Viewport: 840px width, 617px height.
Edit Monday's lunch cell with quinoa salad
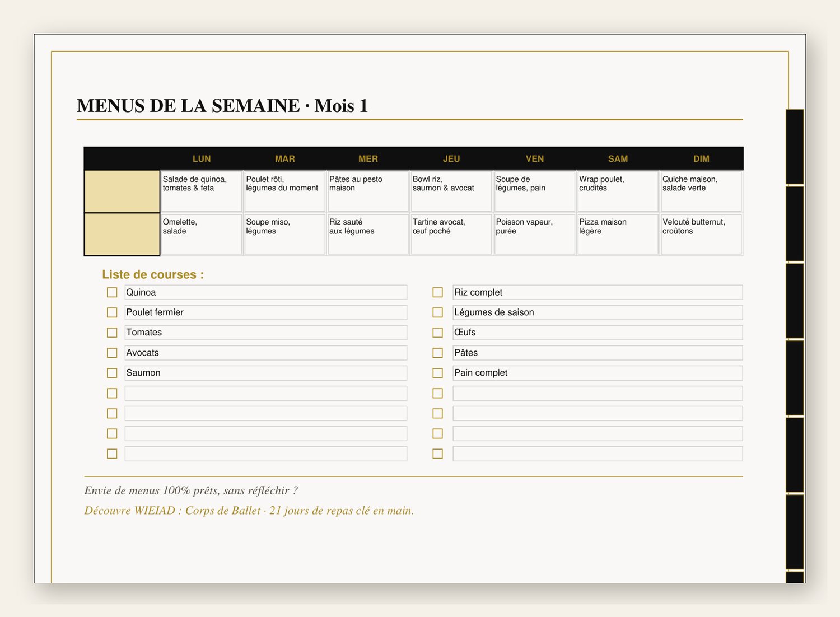point(202,191)
